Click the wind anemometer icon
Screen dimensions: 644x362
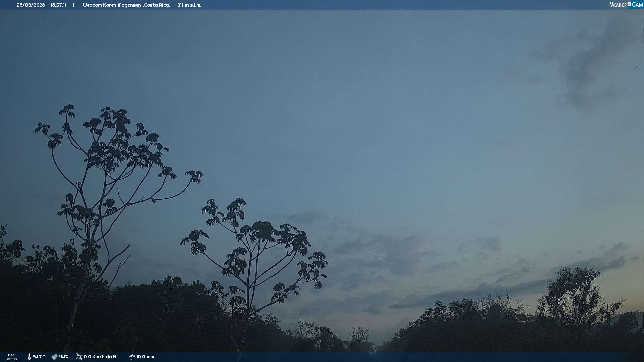[79, 357]
